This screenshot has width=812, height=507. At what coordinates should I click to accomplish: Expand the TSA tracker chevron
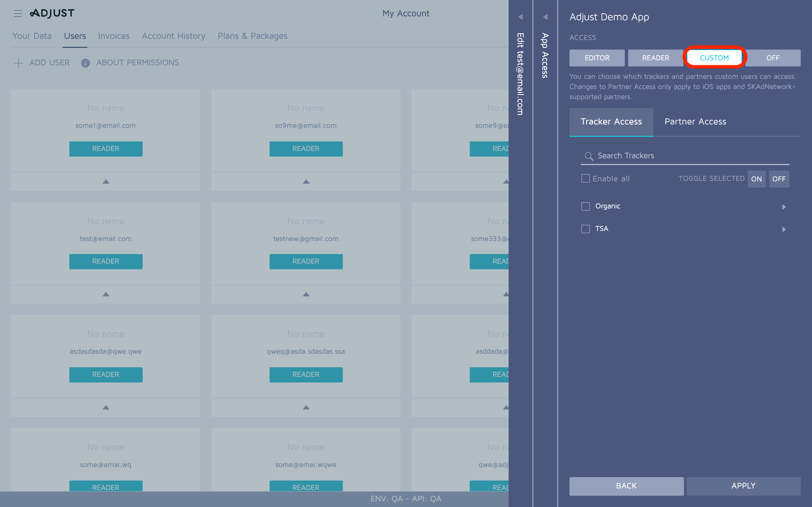[784, 229]
